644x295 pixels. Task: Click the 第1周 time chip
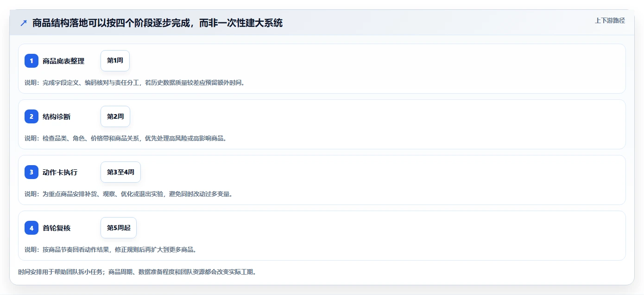pos(115,61)
